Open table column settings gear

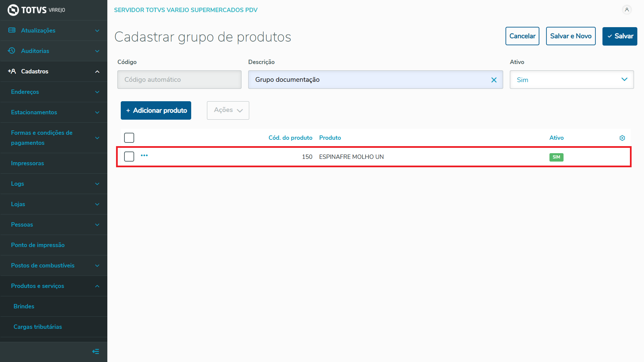(x=622, y=138)
